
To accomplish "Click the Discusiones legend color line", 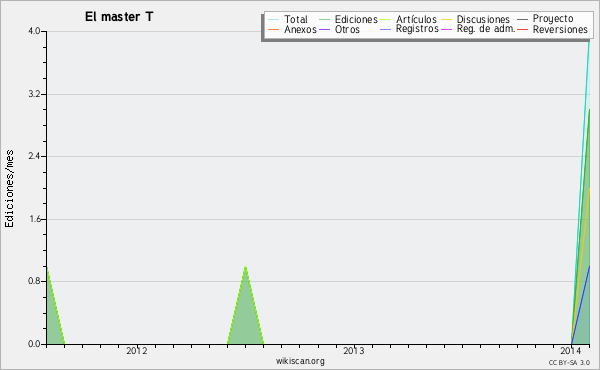I will [x=447, y=20].
